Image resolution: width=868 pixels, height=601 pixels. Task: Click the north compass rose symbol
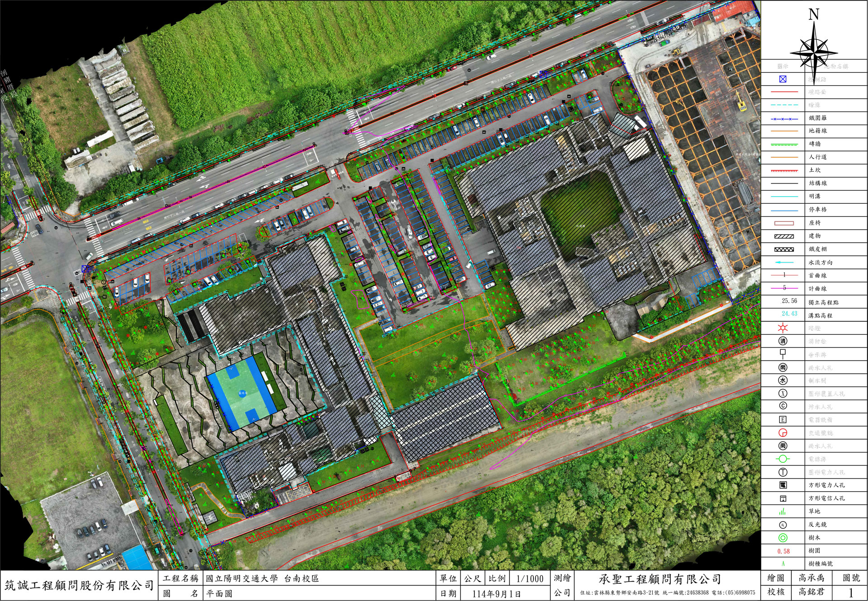coord(813,53)
